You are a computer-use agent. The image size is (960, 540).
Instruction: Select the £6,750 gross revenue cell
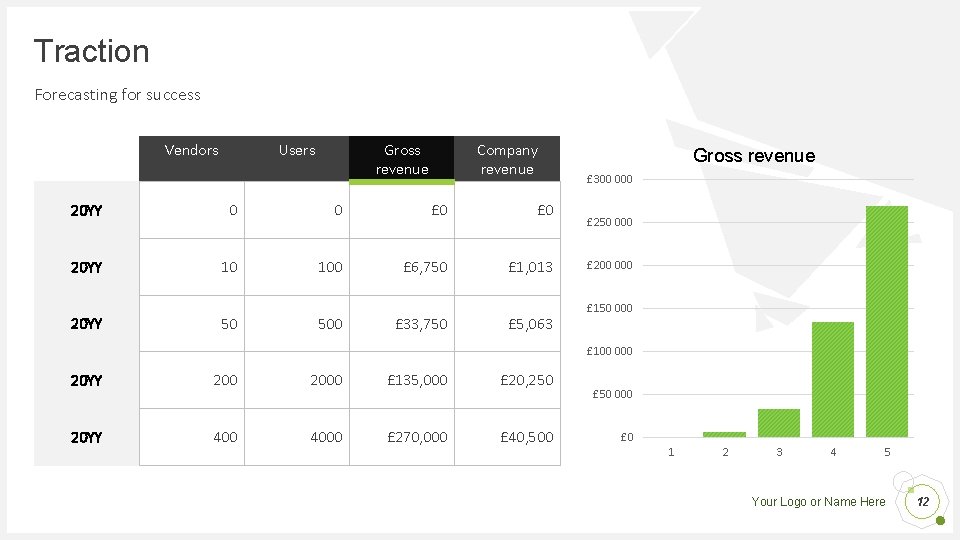(425, 267)
